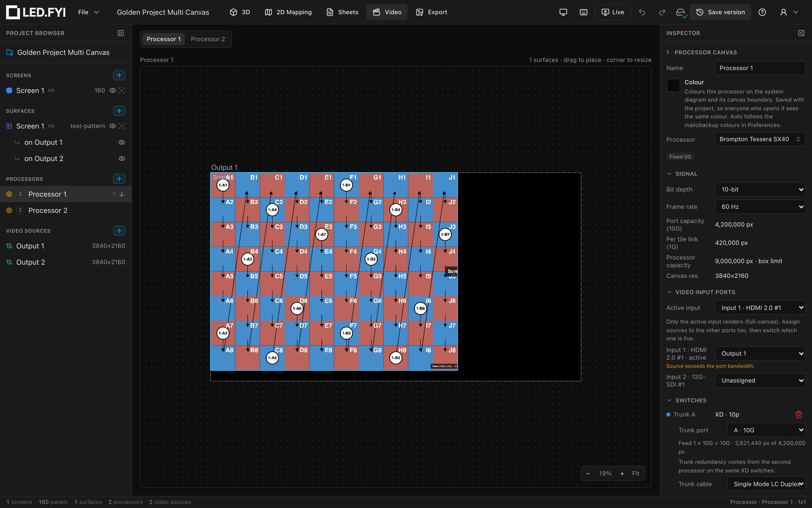Open the Processor model selector Brompton Tessera SX40
The image size is (812, 508).
pos(760,139)
